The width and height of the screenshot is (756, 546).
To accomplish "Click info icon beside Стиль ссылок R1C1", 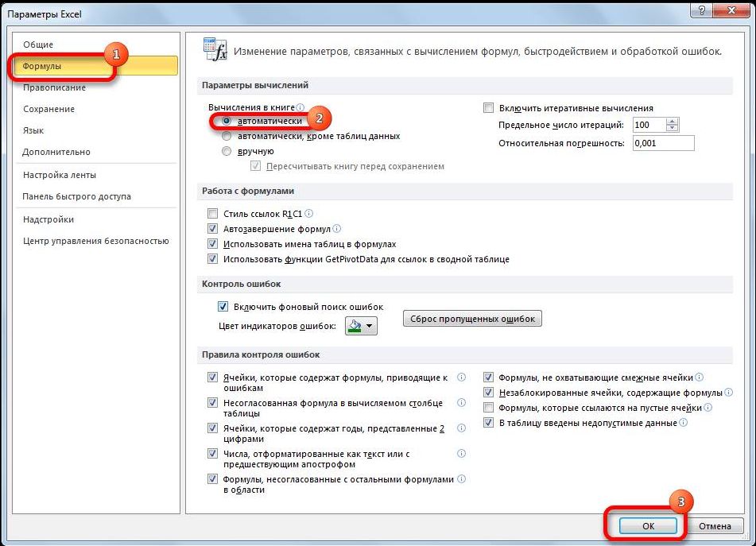I will pyautogui.click(x=309, y=213).
